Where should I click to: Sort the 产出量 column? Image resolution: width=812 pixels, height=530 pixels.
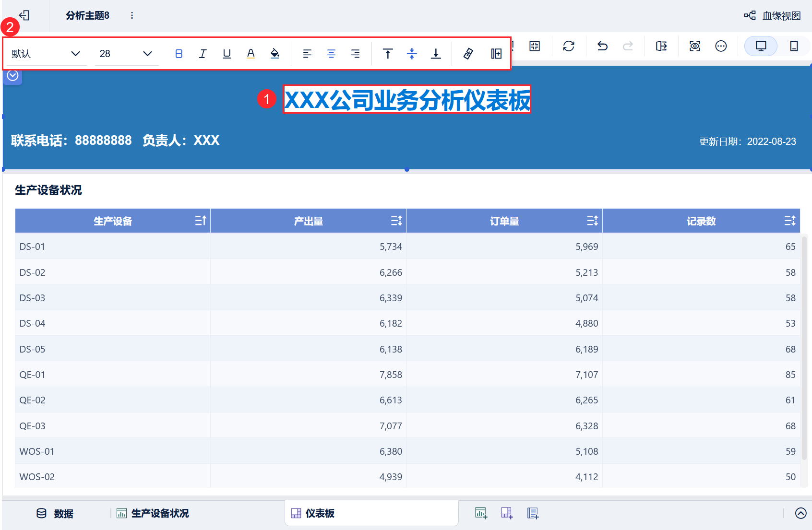(x=396, y=221)
